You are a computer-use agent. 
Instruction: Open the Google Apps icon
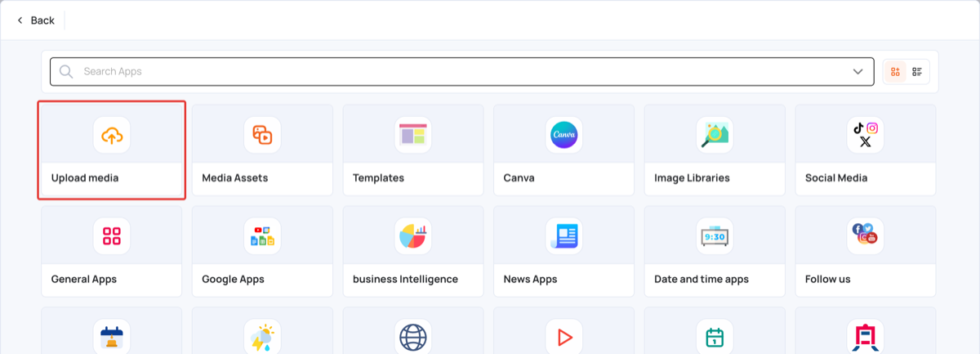(x=262, y=236)
